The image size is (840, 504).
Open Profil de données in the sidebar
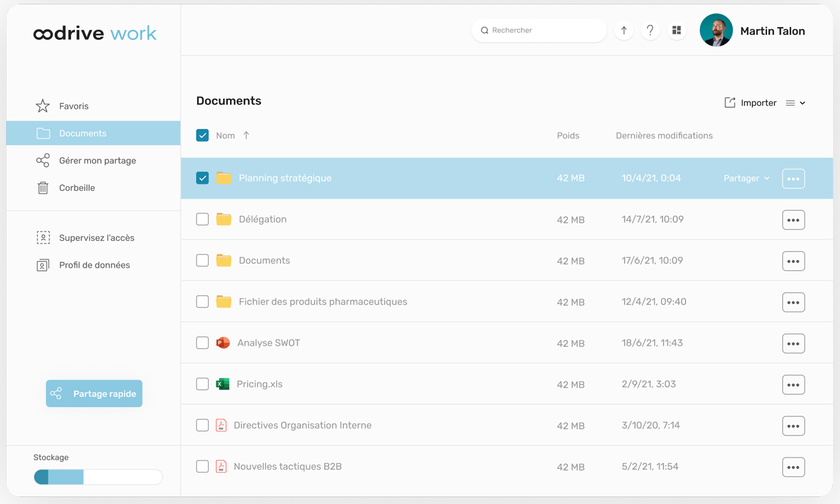(93, 265)
